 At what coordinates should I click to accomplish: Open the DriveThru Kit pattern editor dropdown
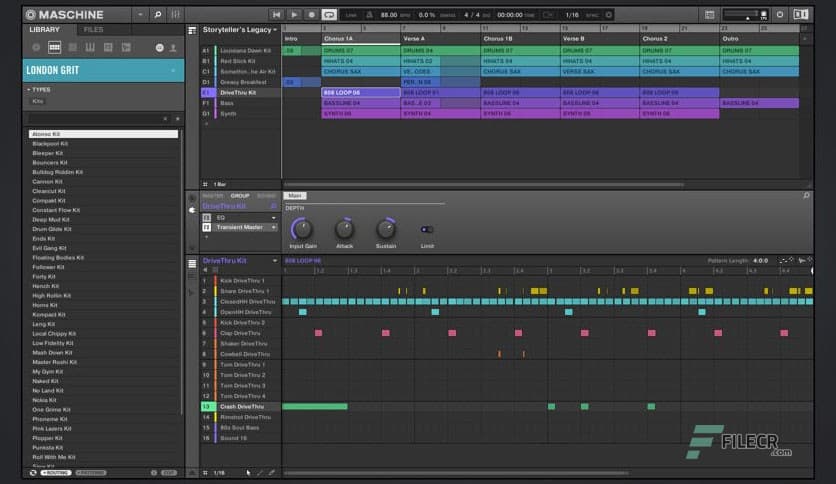coord(275,261)
